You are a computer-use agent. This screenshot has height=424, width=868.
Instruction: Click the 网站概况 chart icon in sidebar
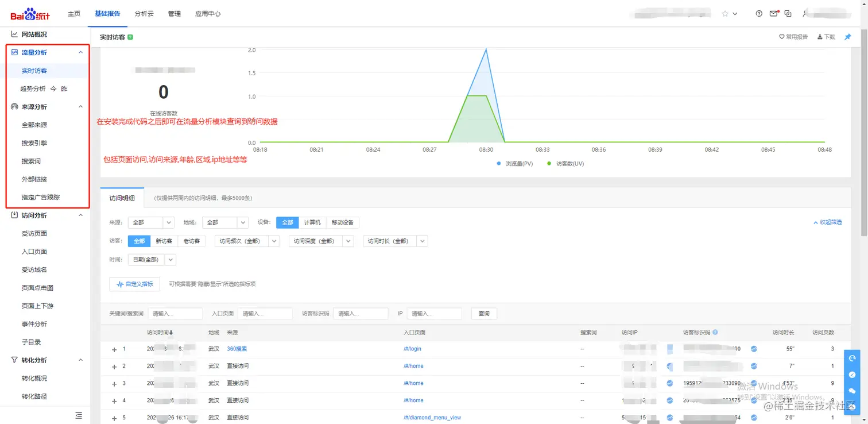14,34
